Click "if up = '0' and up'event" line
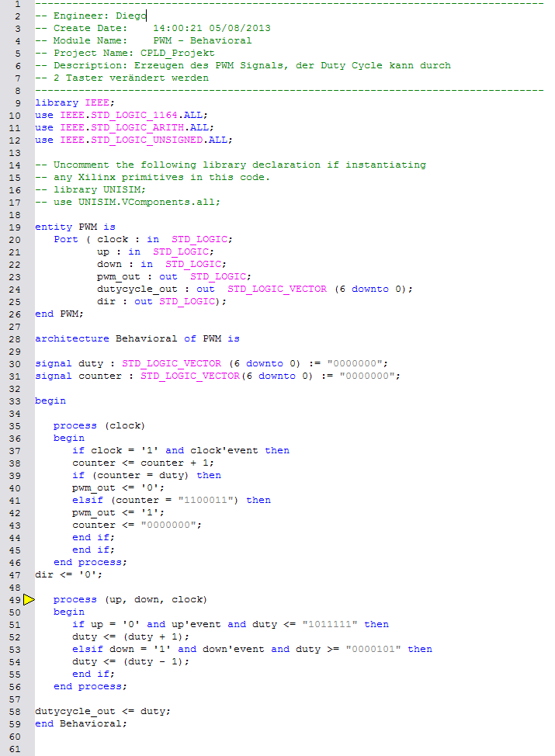 pyautogui.click(x=231, y=625)
